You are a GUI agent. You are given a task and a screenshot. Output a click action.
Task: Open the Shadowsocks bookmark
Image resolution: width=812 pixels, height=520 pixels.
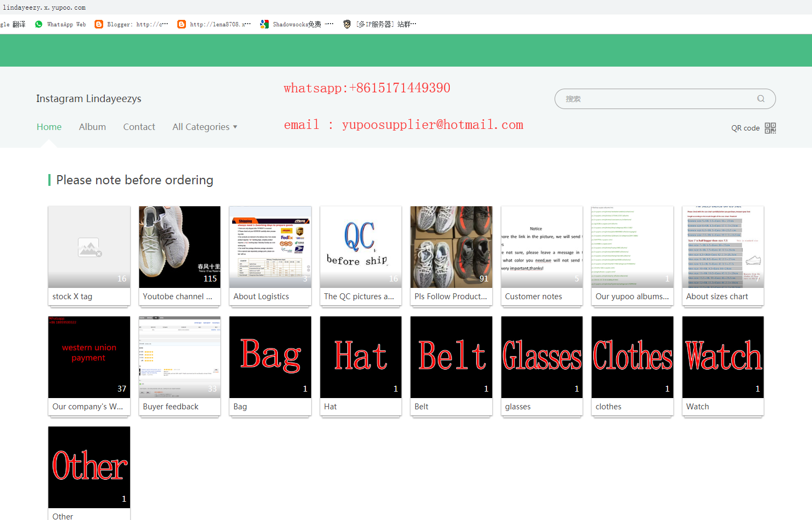(x=297, y=24)
